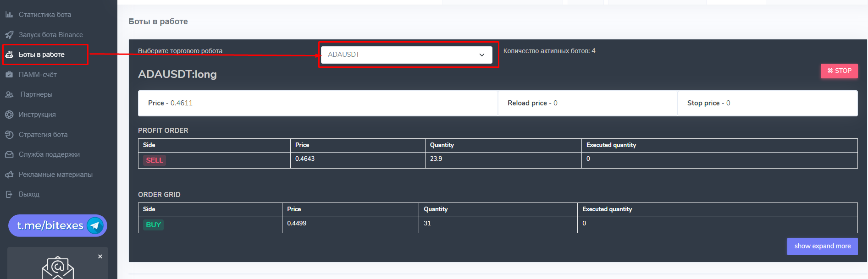Click the show expand more button
The image size is (868, 279).
[x=822, y=246]
